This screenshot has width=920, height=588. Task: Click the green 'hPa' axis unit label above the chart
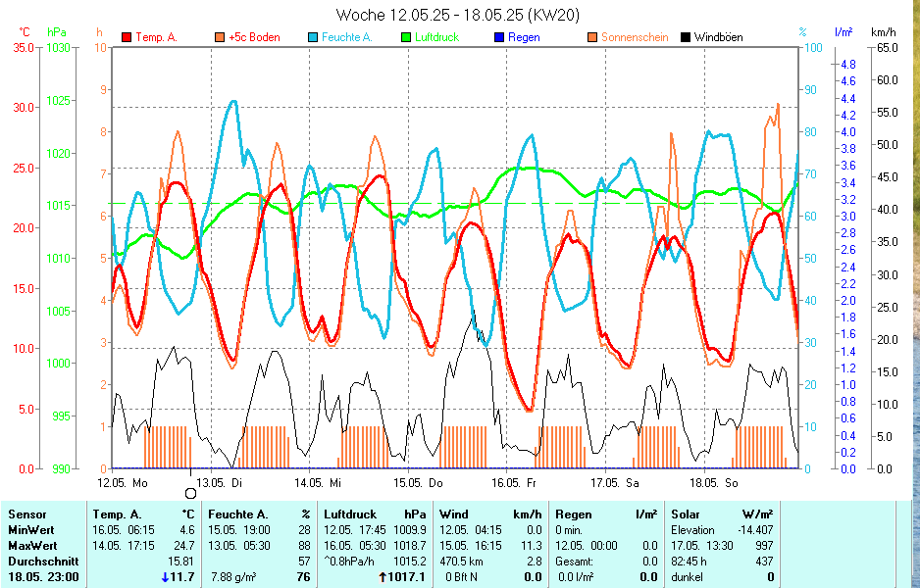point(56,32)
